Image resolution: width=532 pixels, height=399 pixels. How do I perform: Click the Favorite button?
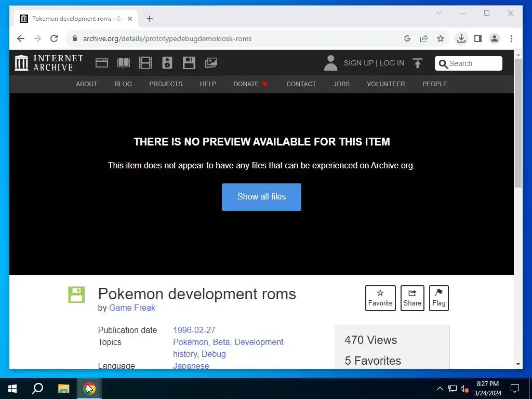pos(380,298)
